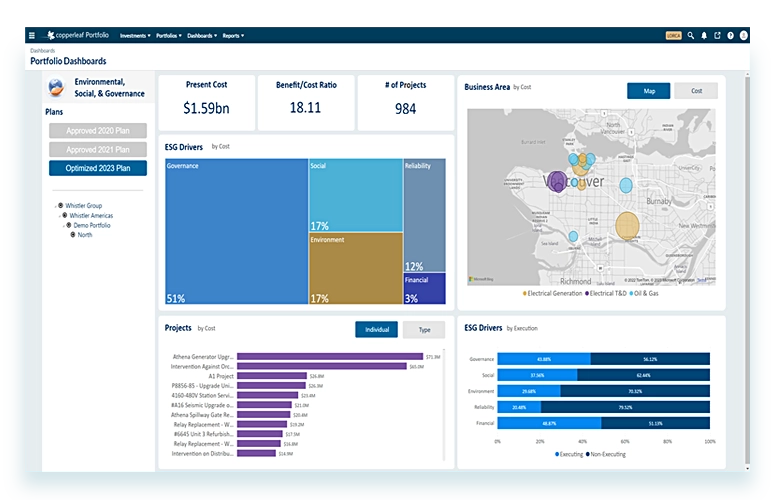The width and height of the screenshot is (775, 500).
Task: Click the Governance block in treemap
Action: coord(235,230)
